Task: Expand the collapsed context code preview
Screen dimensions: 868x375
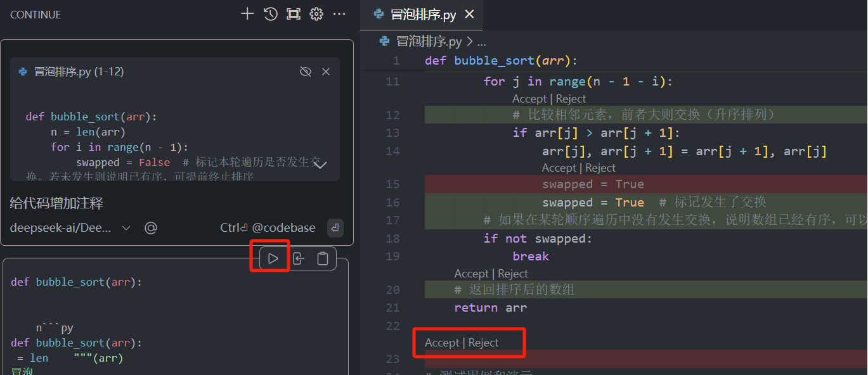Action: pyautogui.click(x=321, y=165)
